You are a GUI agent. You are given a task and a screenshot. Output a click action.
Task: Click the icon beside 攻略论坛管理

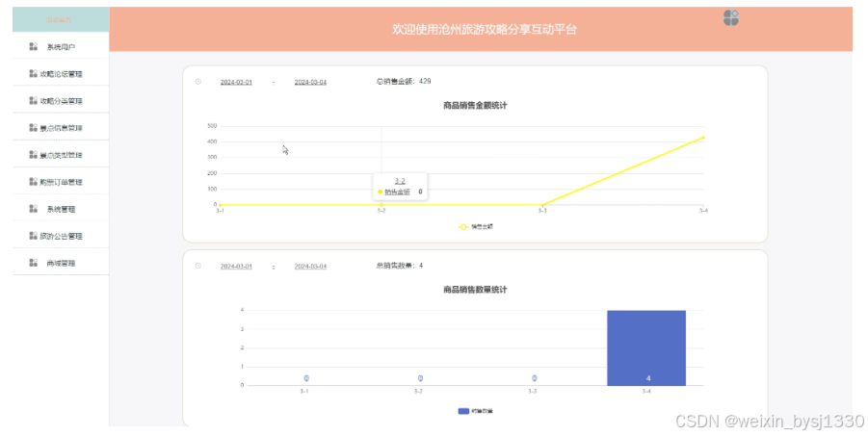(x=33, y=73)
